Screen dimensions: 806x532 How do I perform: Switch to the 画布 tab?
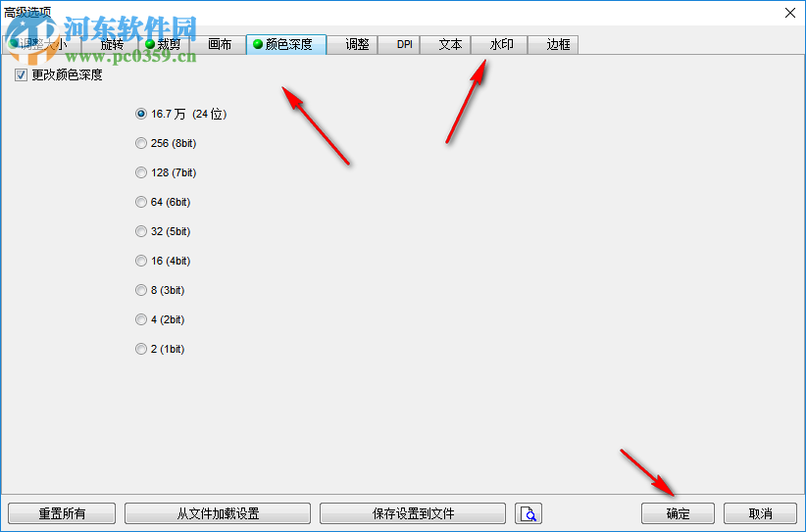coord(219,45)
